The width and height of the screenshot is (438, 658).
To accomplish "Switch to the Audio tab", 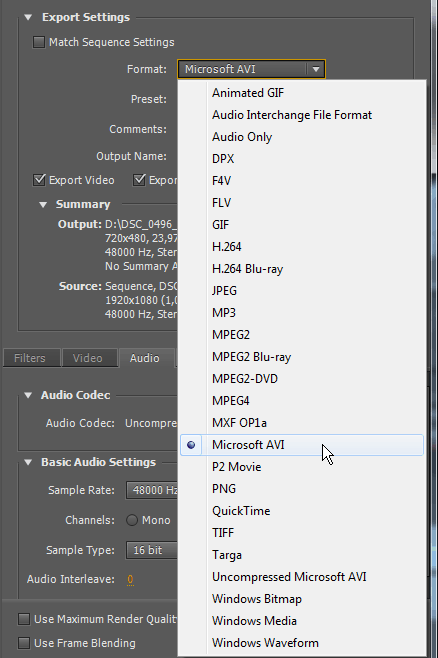I will (x=145, y=358).
